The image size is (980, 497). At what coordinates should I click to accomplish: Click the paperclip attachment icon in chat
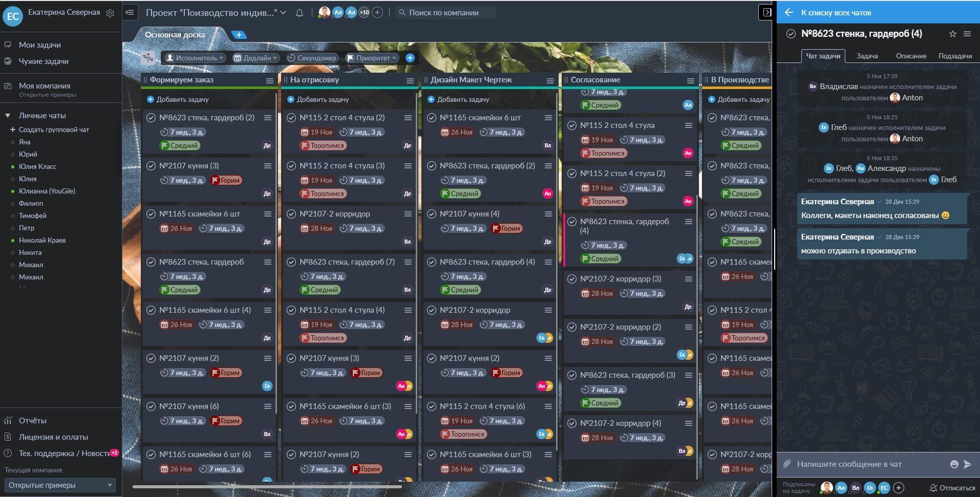click(x=787, y=464)
